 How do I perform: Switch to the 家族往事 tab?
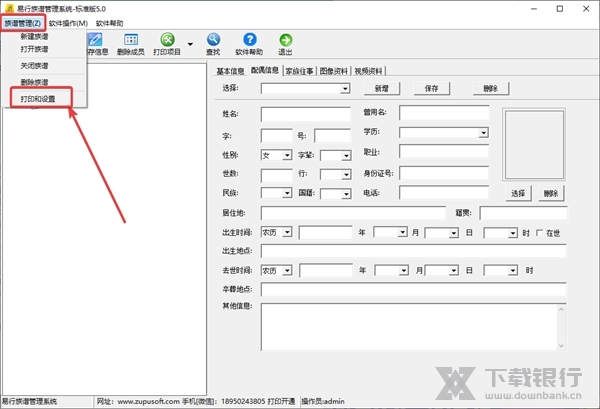[299, 71]
